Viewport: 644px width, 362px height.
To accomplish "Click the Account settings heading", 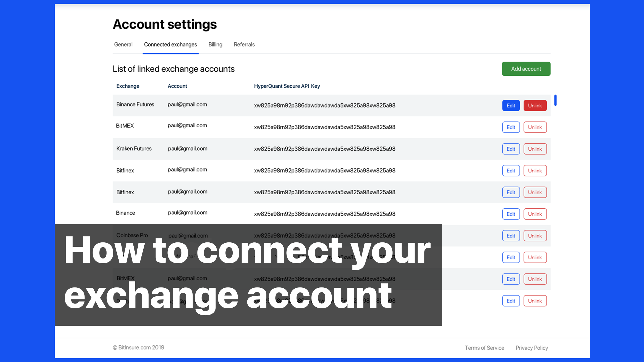I will [x=165, y=25].
